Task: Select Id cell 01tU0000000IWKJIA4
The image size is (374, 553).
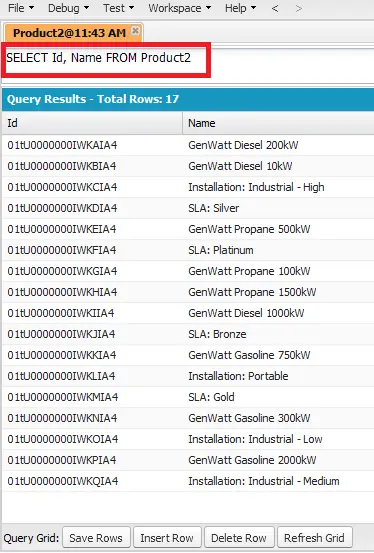Action: 92,334
